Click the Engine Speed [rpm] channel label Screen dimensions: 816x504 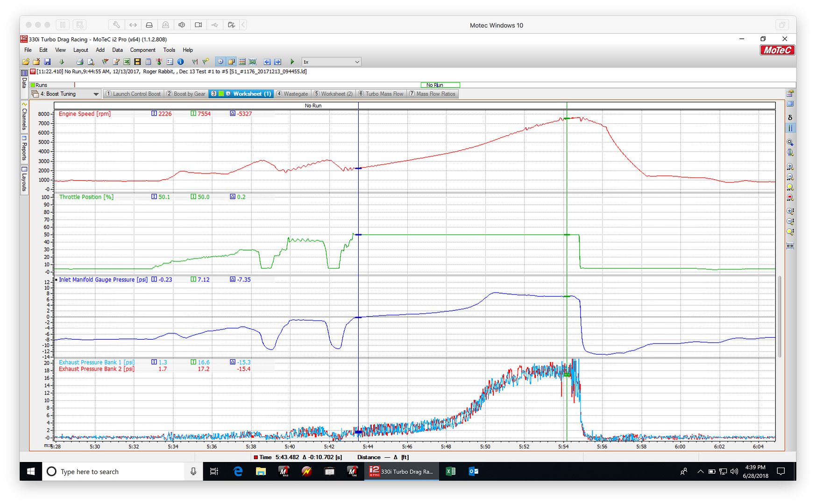coord(85,114)
